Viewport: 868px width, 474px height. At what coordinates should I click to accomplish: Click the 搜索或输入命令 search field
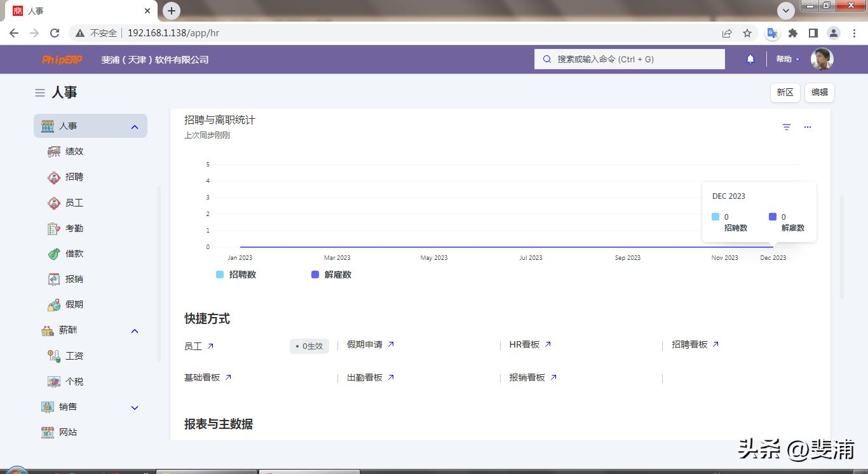pos(629,58)
